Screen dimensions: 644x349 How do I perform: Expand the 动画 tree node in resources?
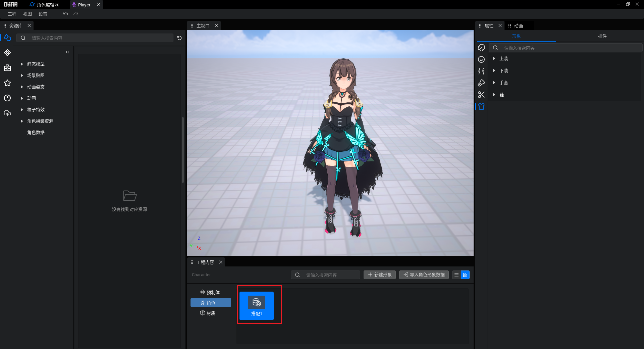coord(22,98)
